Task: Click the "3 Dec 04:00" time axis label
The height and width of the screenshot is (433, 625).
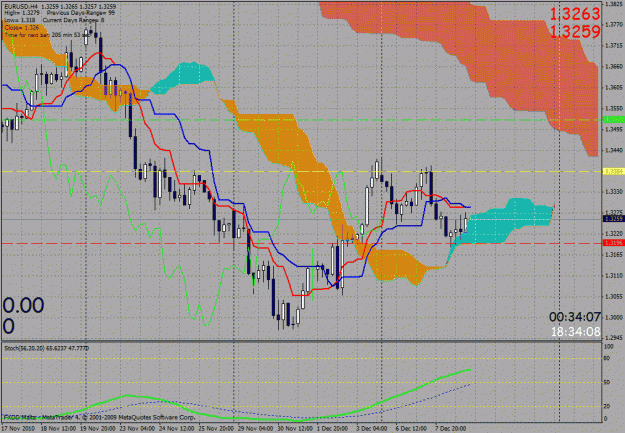Action: pos(372,429)
